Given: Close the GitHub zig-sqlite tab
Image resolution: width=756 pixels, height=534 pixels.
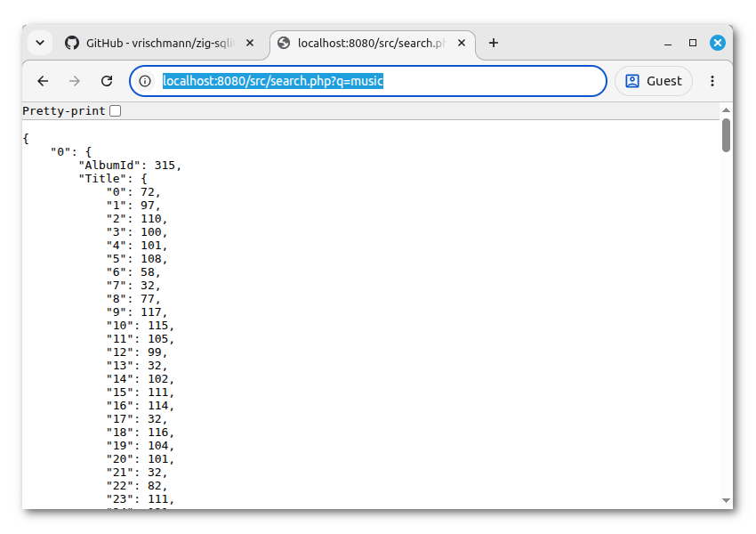Looking at the screenshot, I should (x=250, y=43).
